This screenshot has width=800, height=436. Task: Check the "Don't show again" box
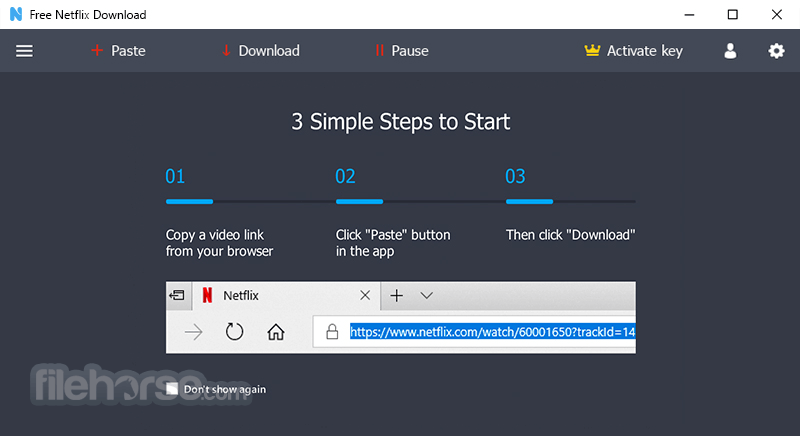(172, 389)
